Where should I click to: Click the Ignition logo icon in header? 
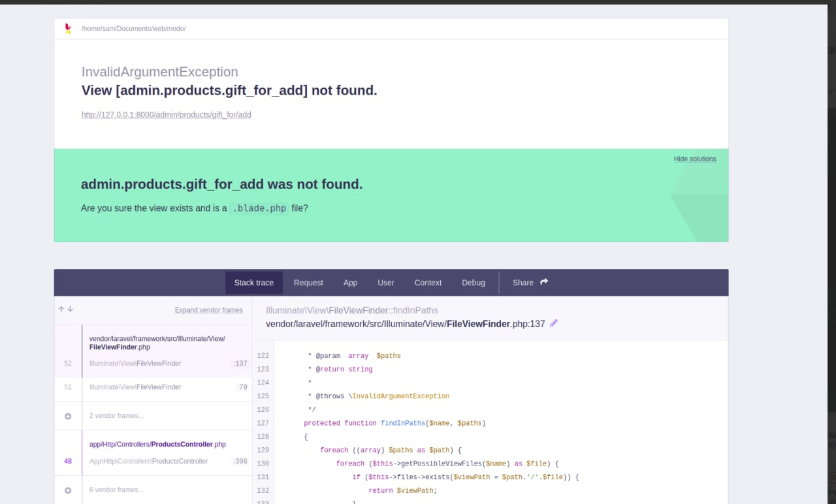tap(68, 29)
